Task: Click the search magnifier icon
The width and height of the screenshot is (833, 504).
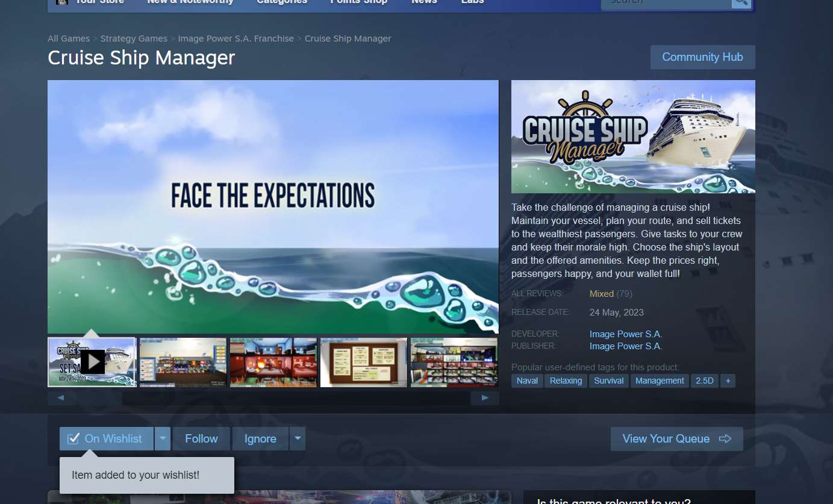Action: point(741,2)
